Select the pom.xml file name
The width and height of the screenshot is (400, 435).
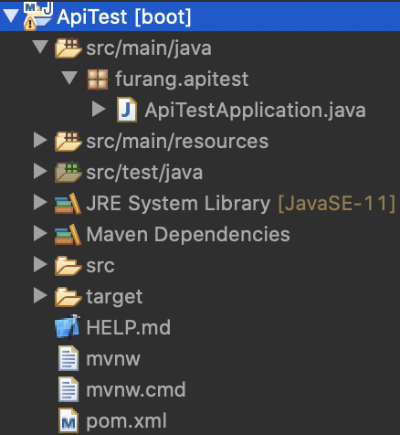[x=126, y=422]
